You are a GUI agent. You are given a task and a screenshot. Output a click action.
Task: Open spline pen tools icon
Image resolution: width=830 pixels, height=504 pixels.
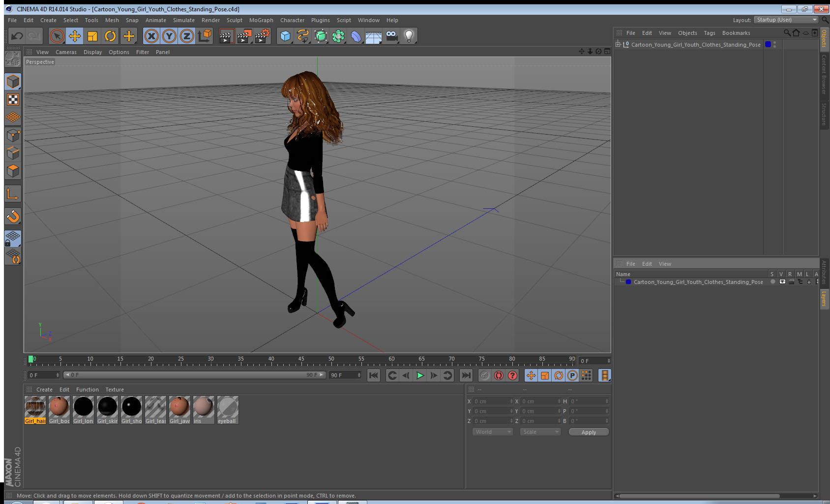click(303, 36)
